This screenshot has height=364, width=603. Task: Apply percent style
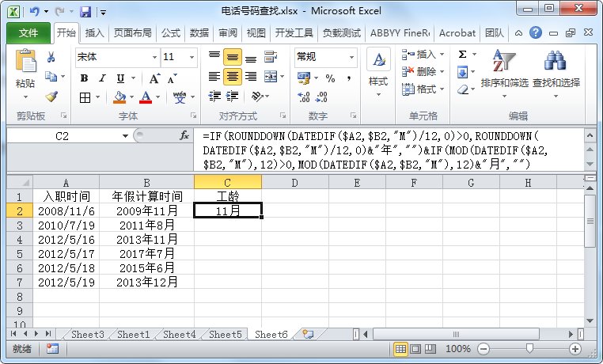click(330, 78)
